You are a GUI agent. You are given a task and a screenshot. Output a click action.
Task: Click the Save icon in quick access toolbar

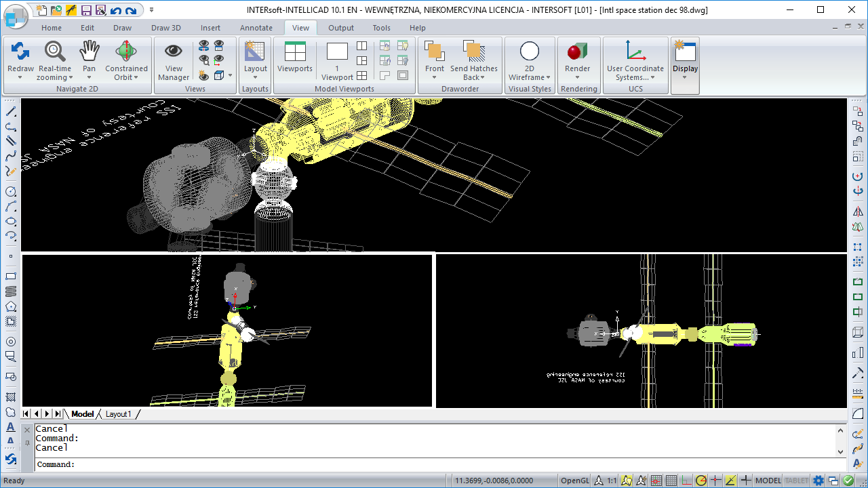tap(86, 10)
